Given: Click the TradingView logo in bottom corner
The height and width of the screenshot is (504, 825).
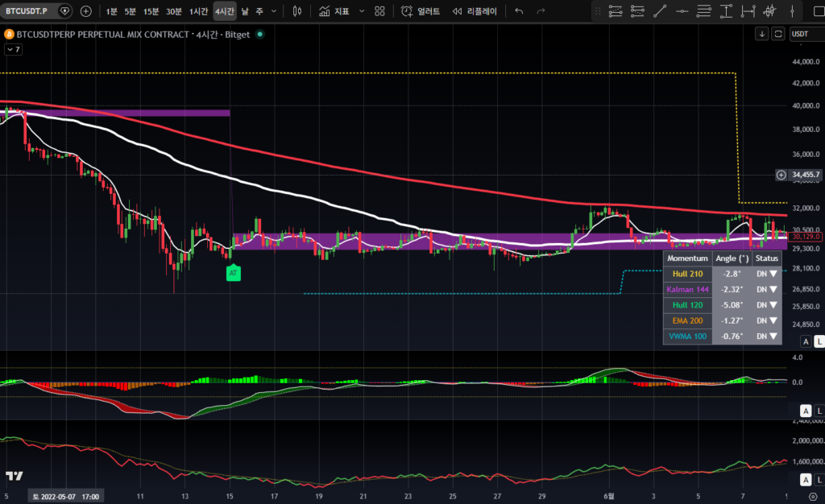Looking at the screenshot, I should [13, 477].
